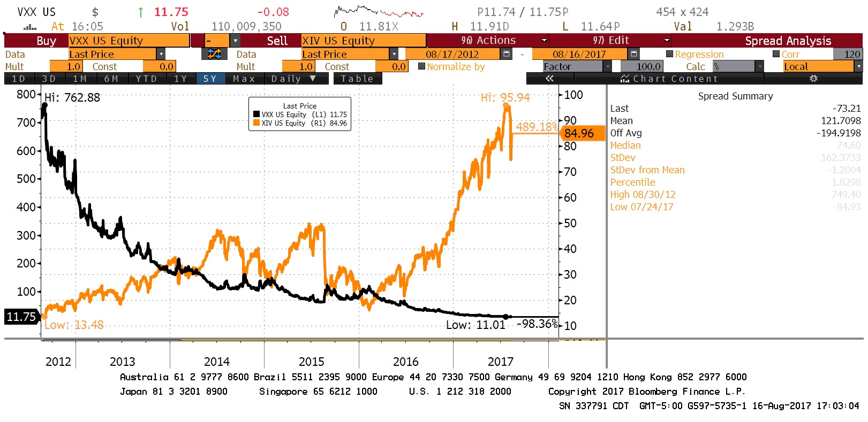
Task: Select the 6M range tab
Action: (111, 79)
